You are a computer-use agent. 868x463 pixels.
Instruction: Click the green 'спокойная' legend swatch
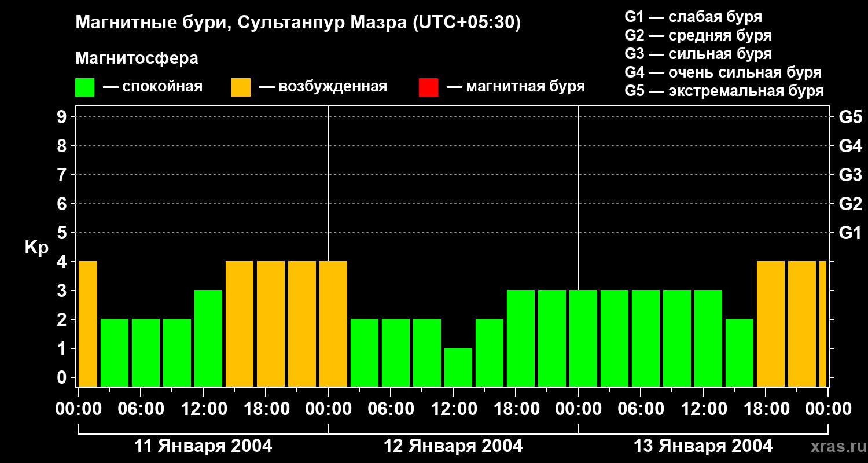click(84, 87)
